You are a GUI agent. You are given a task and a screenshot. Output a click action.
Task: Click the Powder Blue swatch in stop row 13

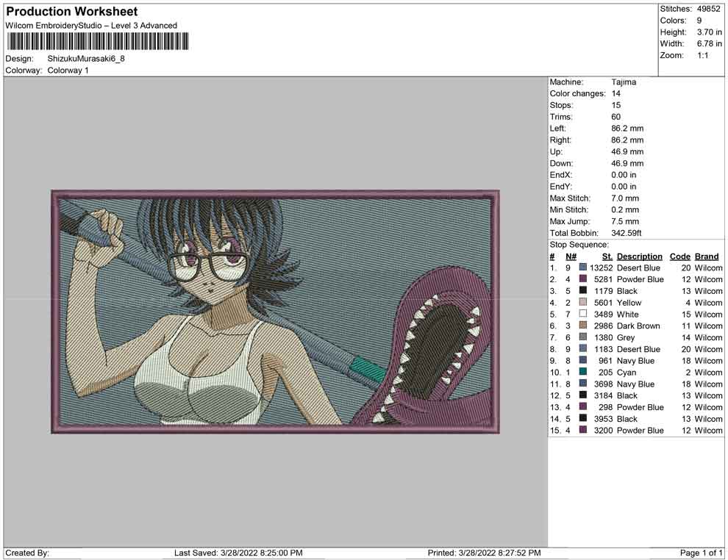582,406
